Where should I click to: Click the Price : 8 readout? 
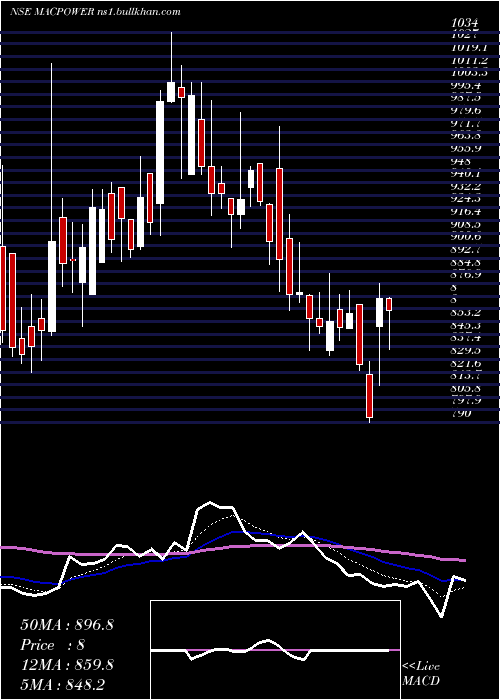click(52, 645)
